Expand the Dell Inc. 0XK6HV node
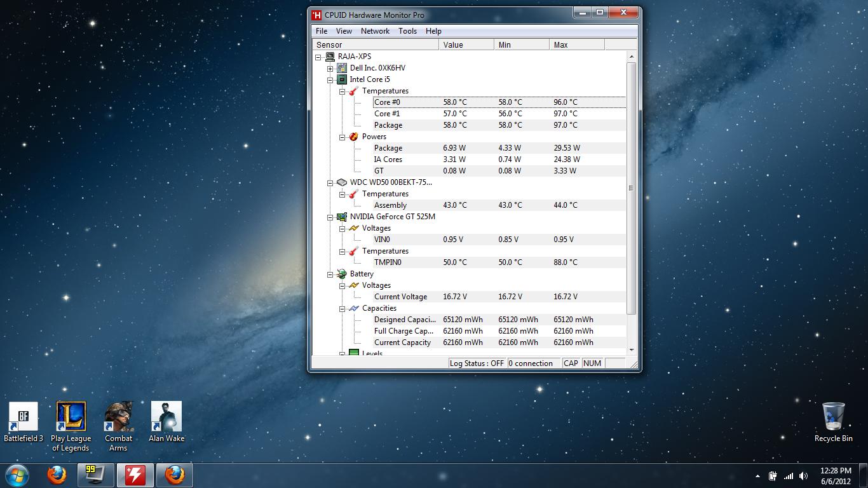Screen dimensions: 868x488 330,68
